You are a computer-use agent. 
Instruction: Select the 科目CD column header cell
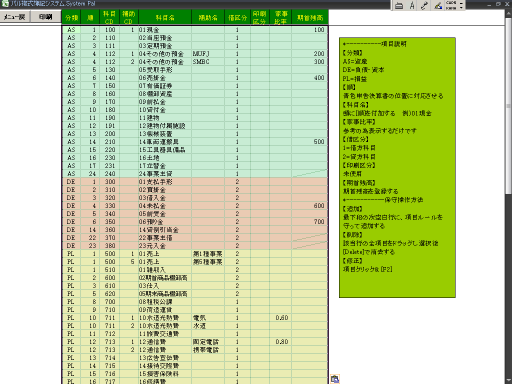109,17
